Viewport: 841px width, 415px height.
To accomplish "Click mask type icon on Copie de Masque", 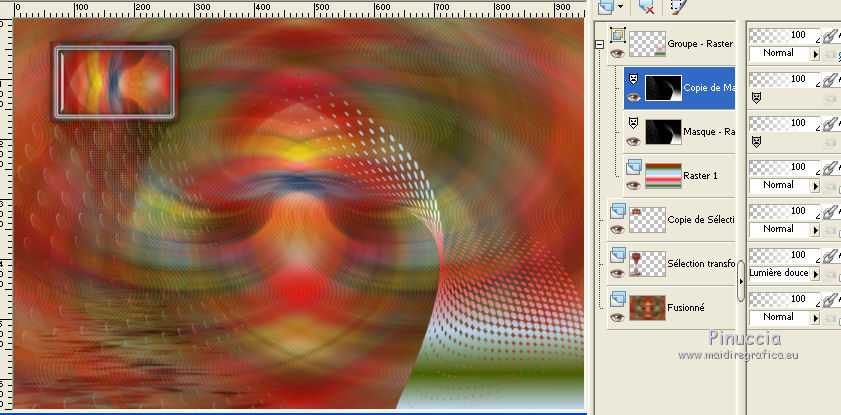I will tap(633, 79).
